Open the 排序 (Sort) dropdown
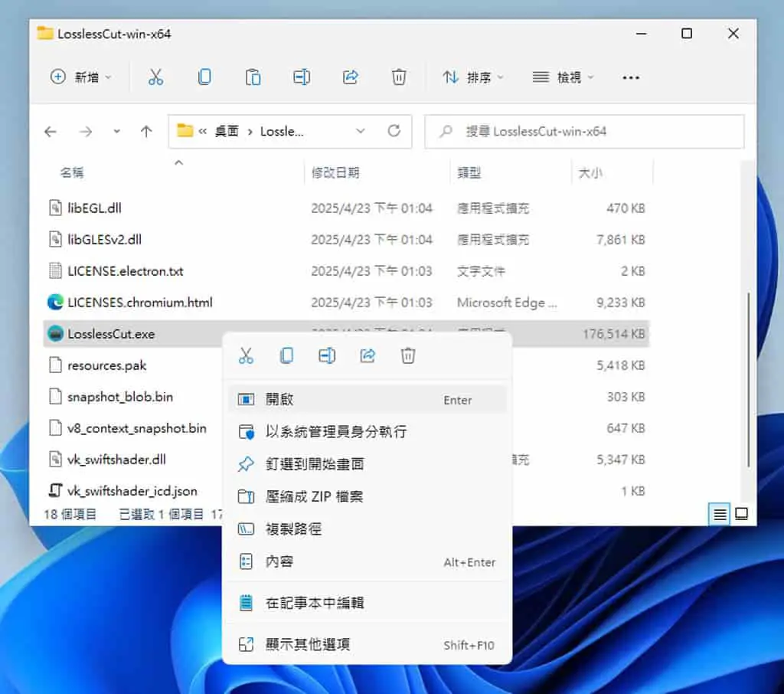The height and width of the screenshot is (694, 784). (x=473, y=77)
